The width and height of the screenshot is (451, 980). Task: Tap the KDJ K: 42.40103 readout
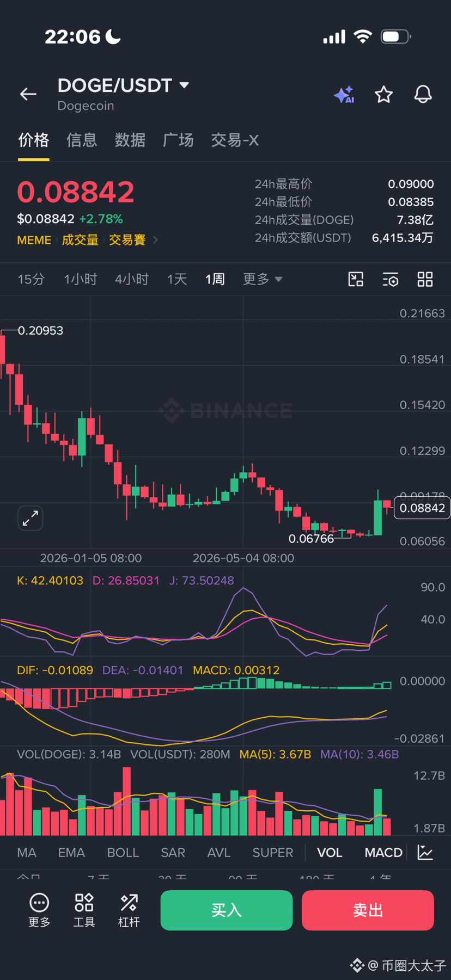pyautogui.click(x=50, y=581)
